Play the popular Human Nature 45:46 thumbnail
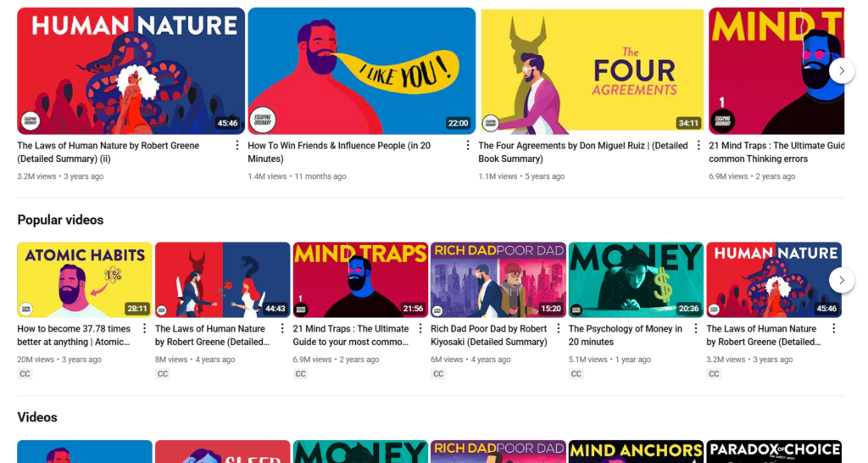Image resolution: width=868 pixels, height=463 pixels. tap(774, 280)
